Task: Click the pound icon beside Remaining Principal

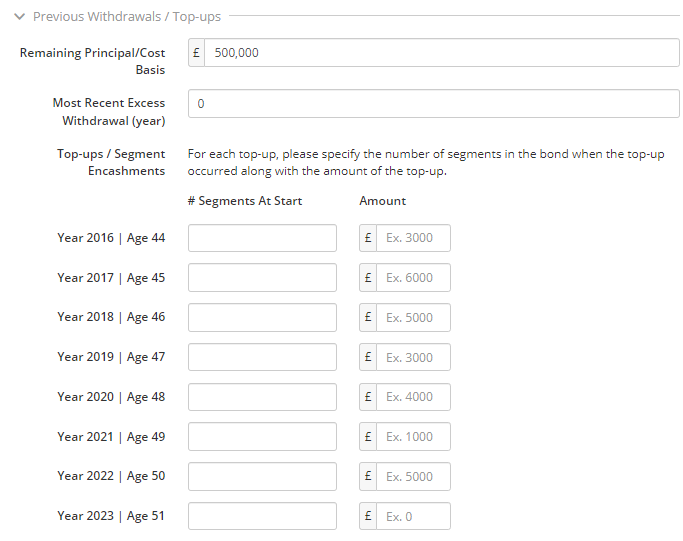Action: (x=196, y=53)
